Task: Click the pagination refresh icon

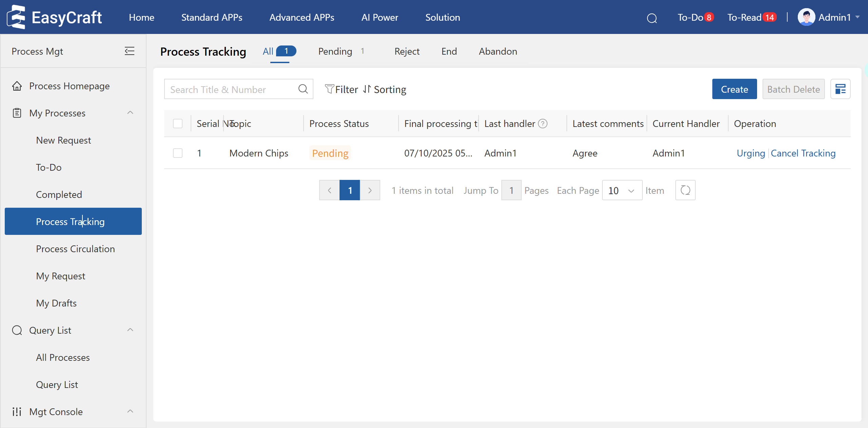Action: [685, 190]
